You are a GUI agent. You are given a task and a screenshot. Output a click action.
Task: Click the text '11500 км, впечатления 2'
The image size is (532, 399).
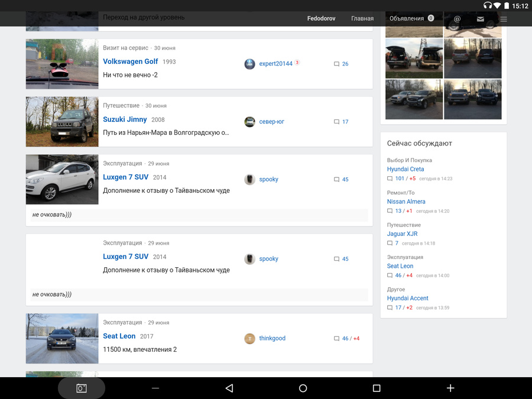coord(140,349)
